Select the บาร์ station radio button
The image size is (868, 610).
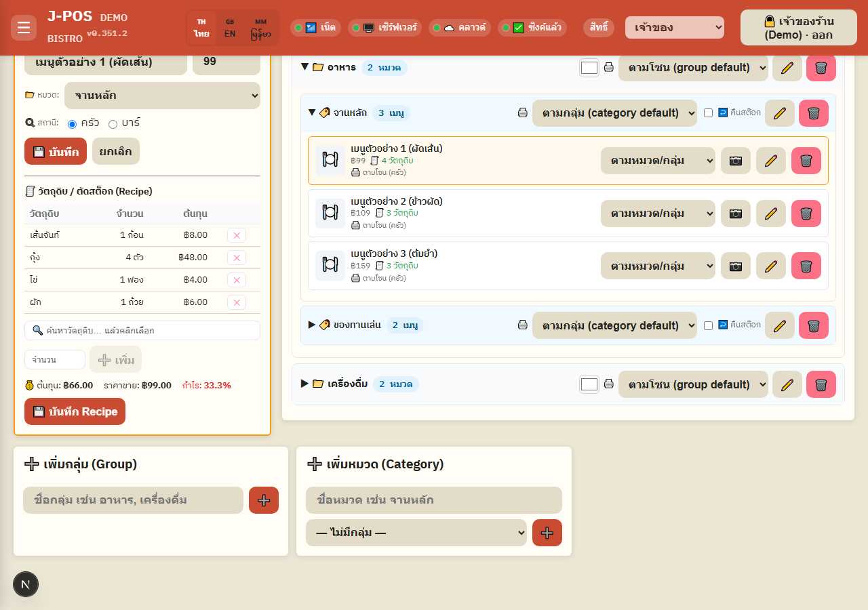[113, 124]
